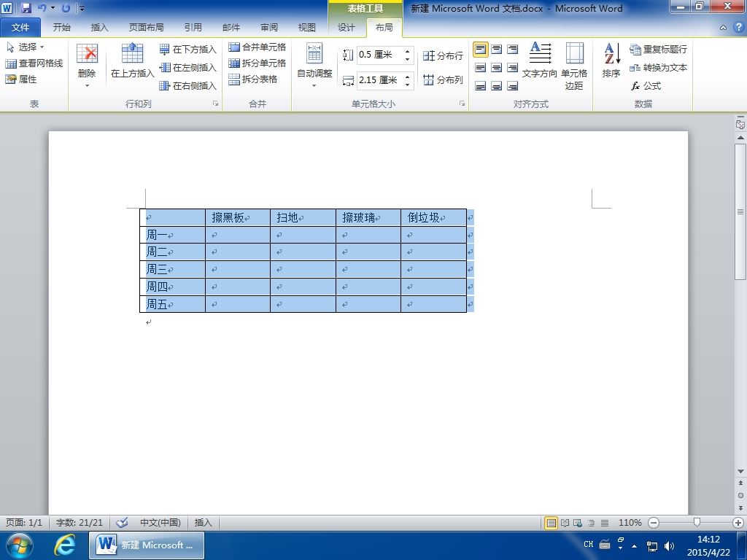Viewport: 747px width, 560px height.
Task: Redo the last action
Action: pos(66,8)
